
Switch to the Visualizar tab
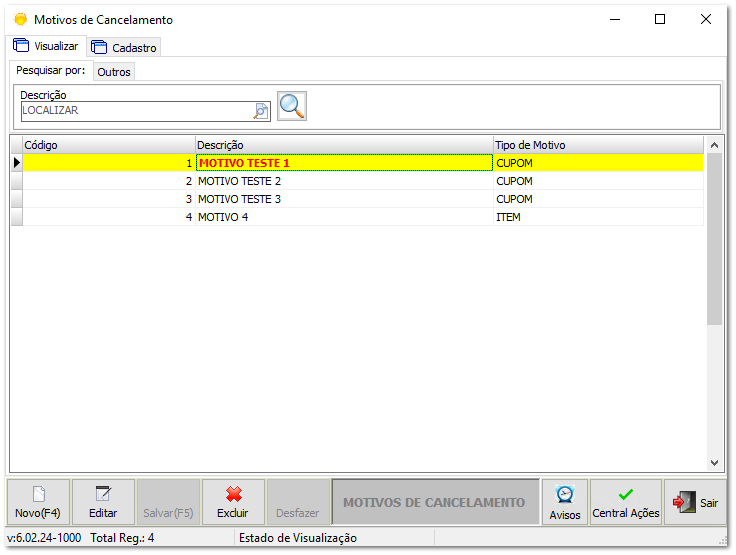[46, 46]
